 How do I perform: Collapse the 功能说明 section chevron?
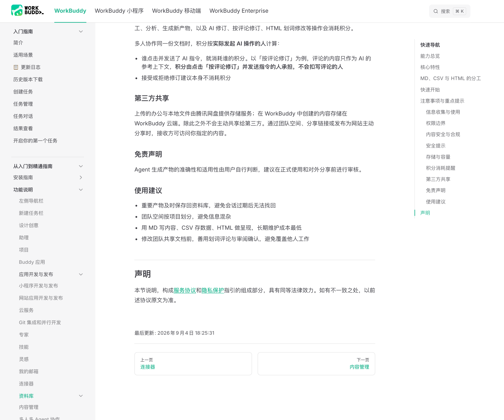pyautogui.click(x=81, y=190)
